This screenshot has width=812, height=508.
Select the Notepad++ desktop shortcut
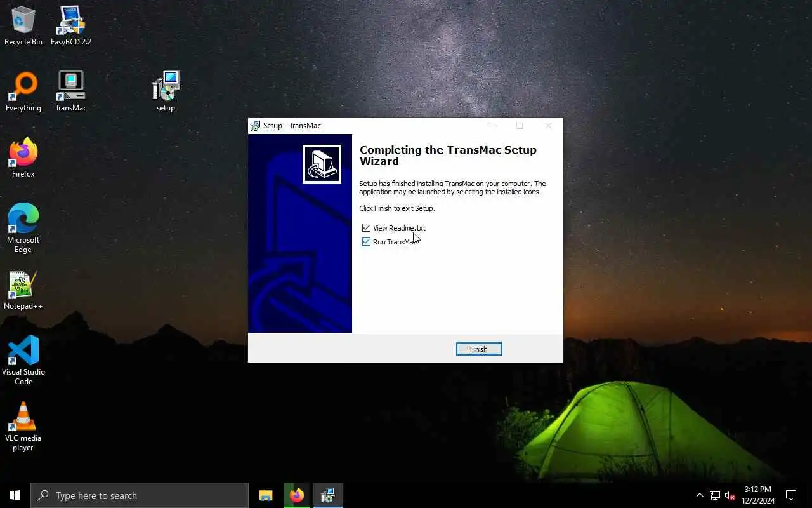pyautogui.click(x=23, y=291)
